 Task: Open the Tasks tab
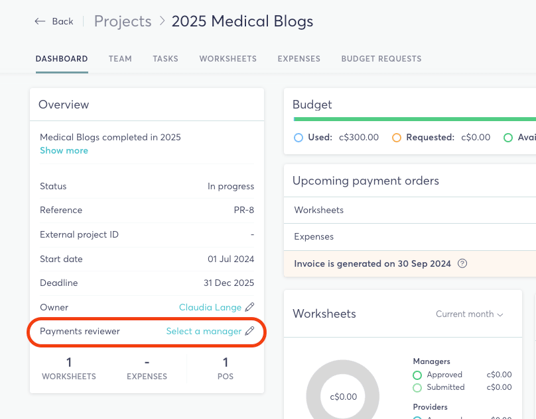tap(165, 59)
